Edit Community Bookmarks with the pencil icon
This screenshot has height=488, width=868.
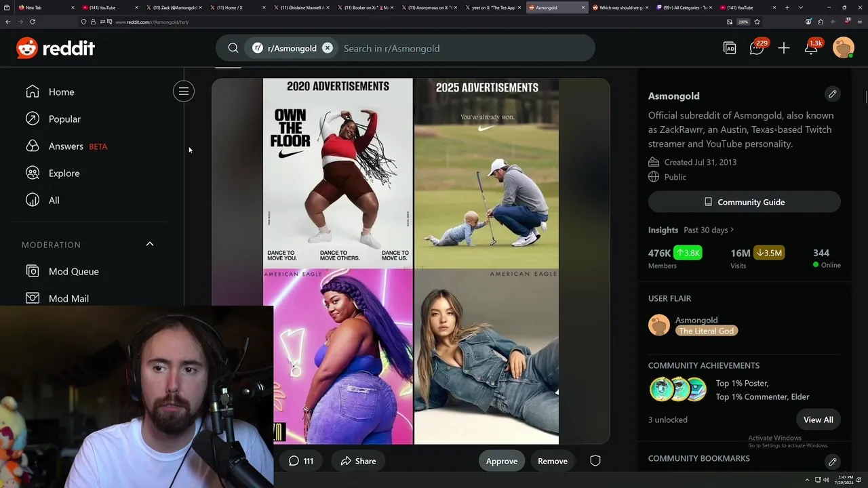pyautogui.click(x=832, y=462)
